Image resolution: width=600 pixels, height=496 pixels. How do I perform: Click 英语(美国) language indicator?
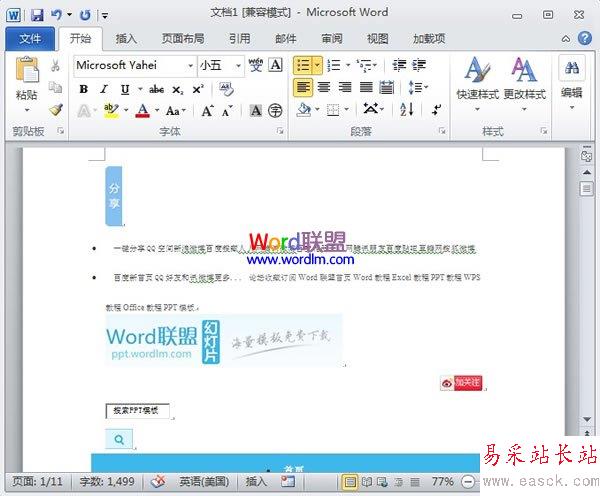tap(204, 481)
